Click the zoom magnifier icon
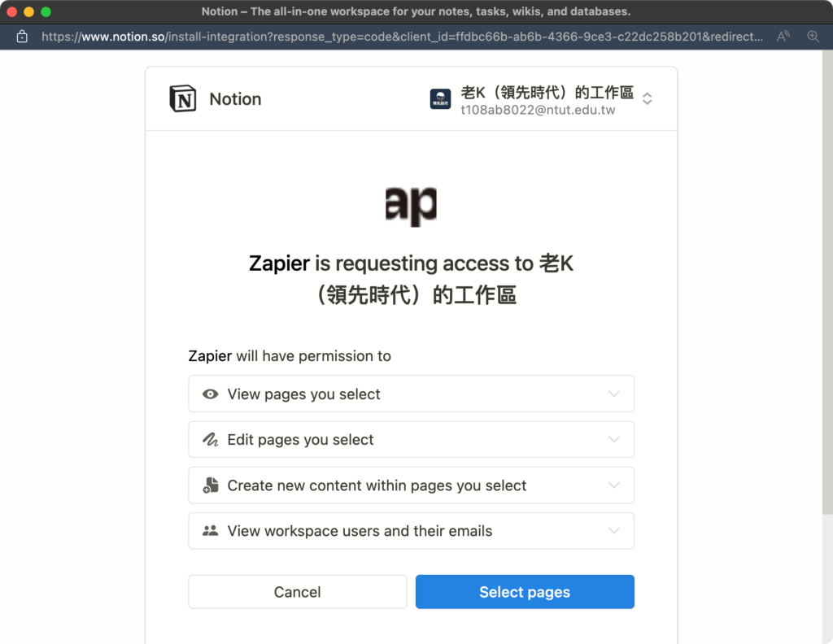 tap(813, 37)
